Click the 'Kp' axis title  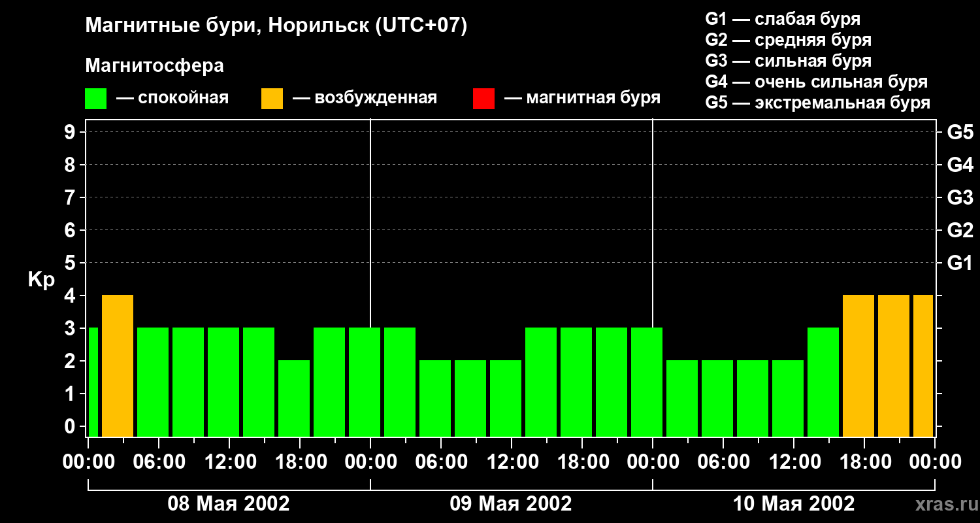41,280
